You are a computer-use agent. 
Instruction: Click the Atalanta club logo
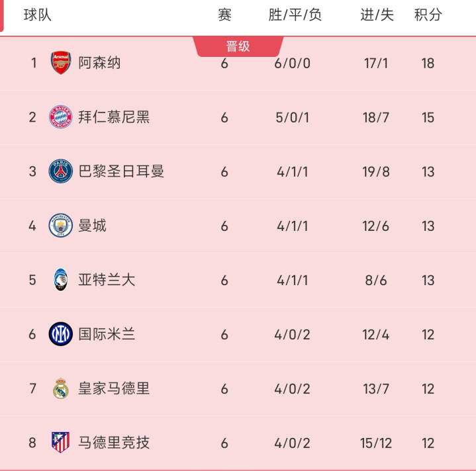point(60,280)
